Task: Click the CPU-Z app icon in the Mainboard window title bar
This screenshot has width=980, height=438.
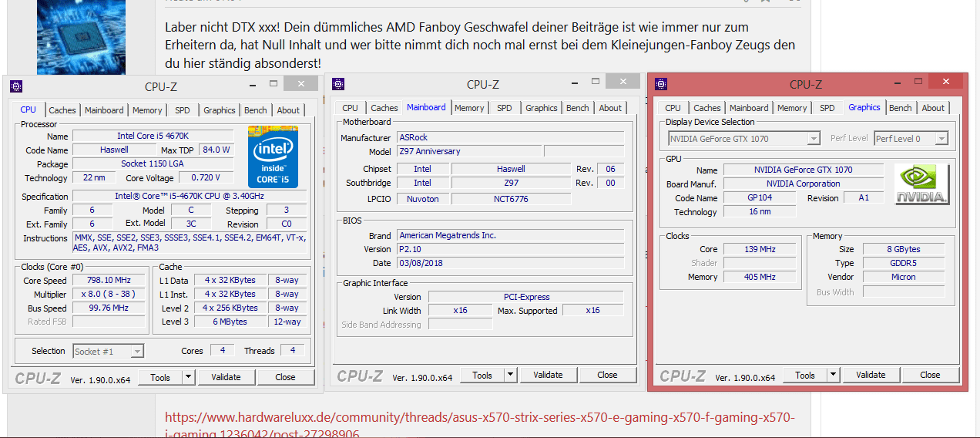Action: [338, 84]
